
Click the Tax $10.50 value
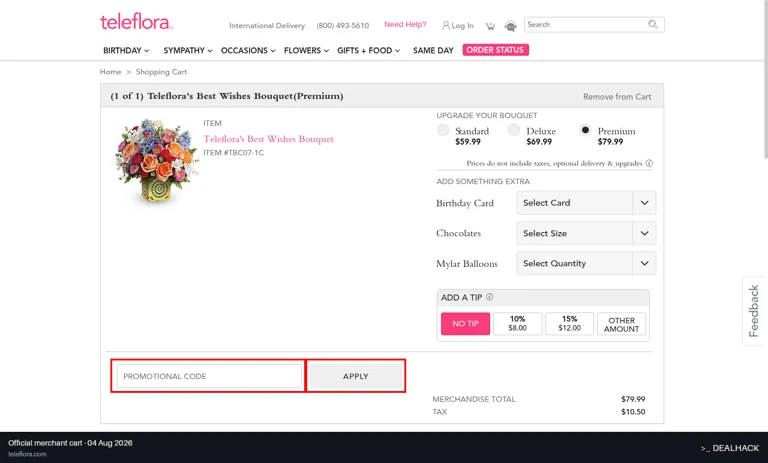[633, 412]
